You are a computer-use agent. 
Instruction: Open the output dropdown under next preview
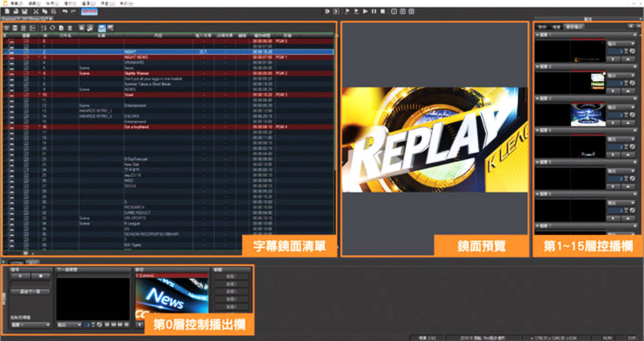(69, 325)
